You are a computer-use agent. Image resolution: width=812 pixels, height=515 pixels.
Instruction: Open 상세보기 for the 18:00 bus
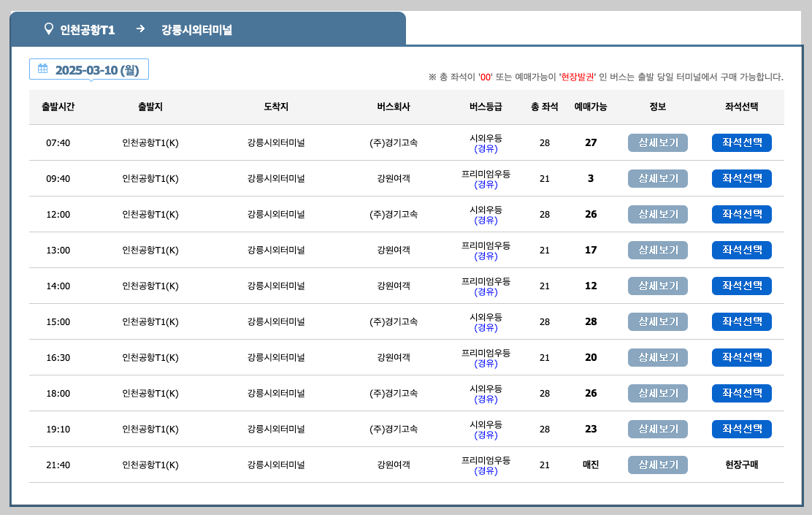658,393
